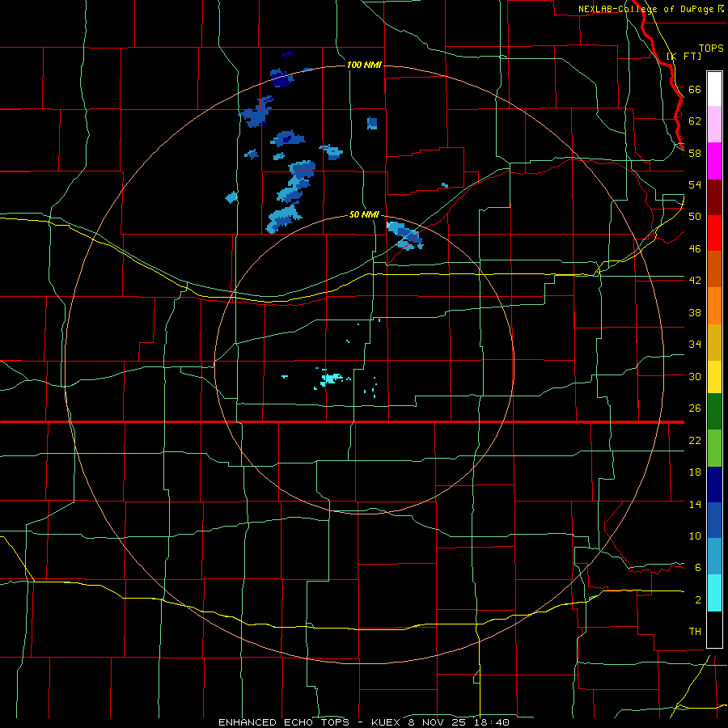Click the 58 legend value
The image size is (728, 728).
[695, 153]
